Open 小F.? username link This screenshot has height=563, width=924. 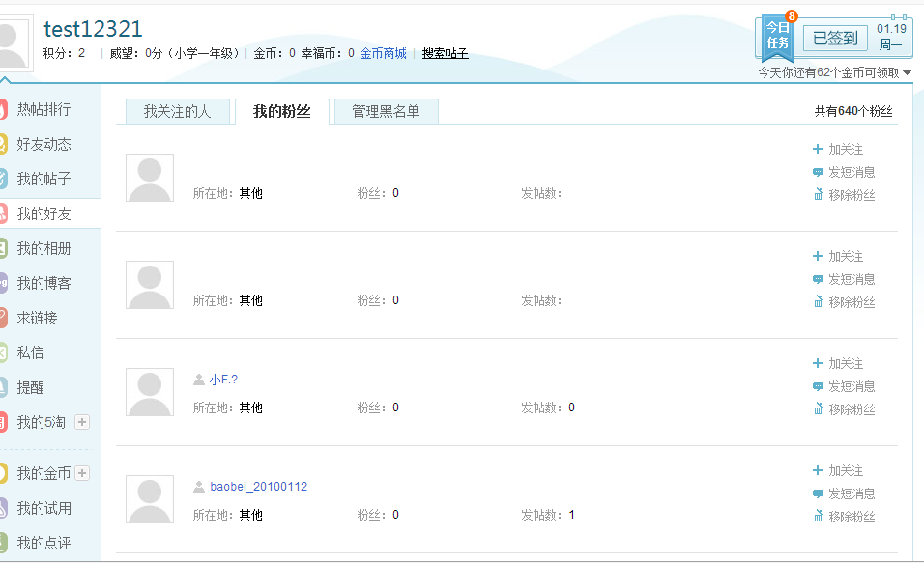(x=223, y=380)
